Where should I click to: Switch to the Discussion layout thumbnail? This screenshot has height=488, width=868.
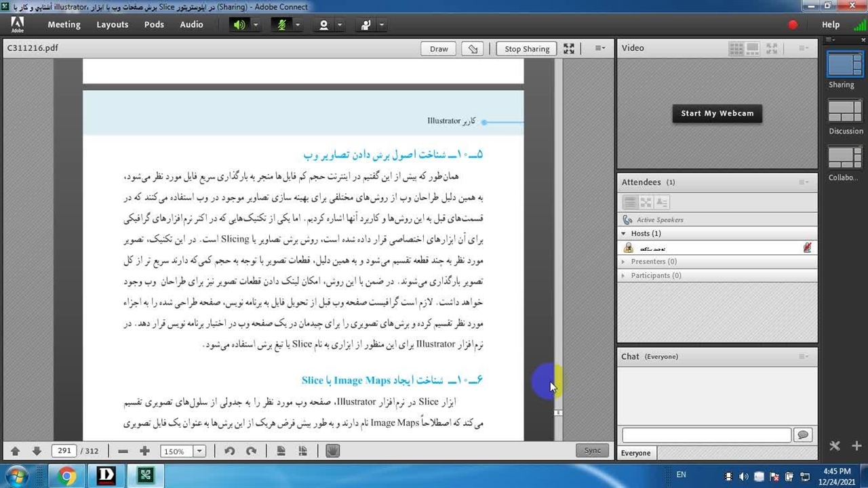point(845,111)
